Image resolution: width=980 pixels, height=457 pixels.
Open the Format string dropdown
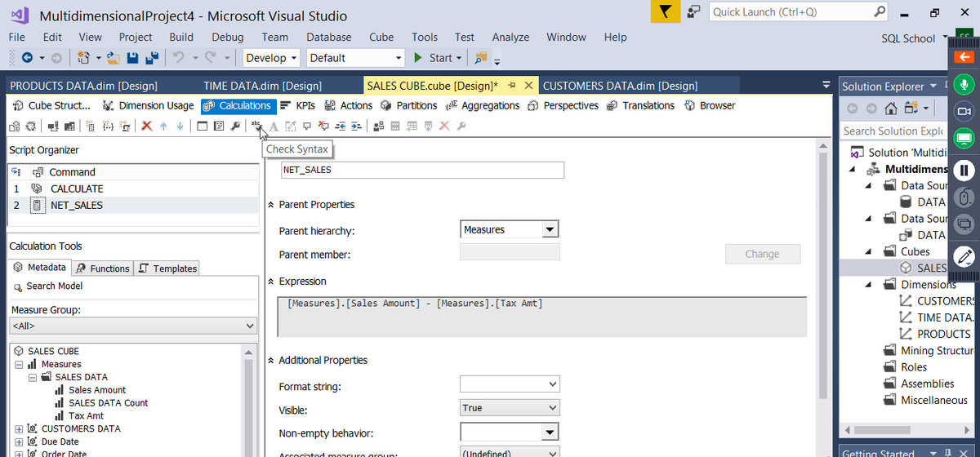pyautogui.click(x=553, y=384)
